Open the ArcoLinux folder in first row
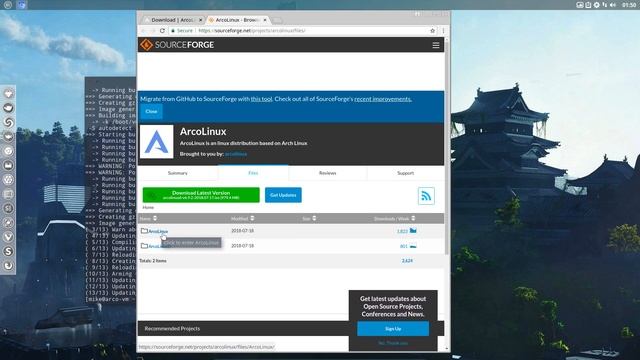The image size is (640, 360). [x=158, y=231]
